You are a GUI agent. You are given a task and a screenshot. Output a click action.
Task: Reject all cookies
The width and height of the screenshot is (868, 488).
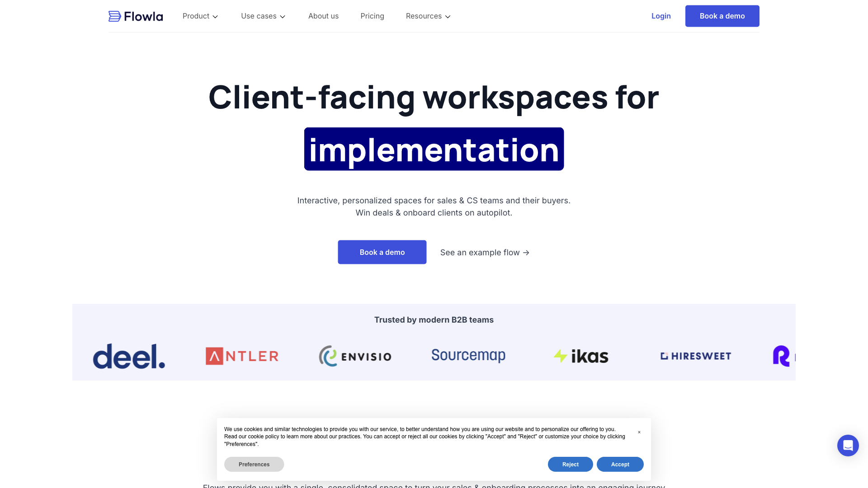[570, 464]
